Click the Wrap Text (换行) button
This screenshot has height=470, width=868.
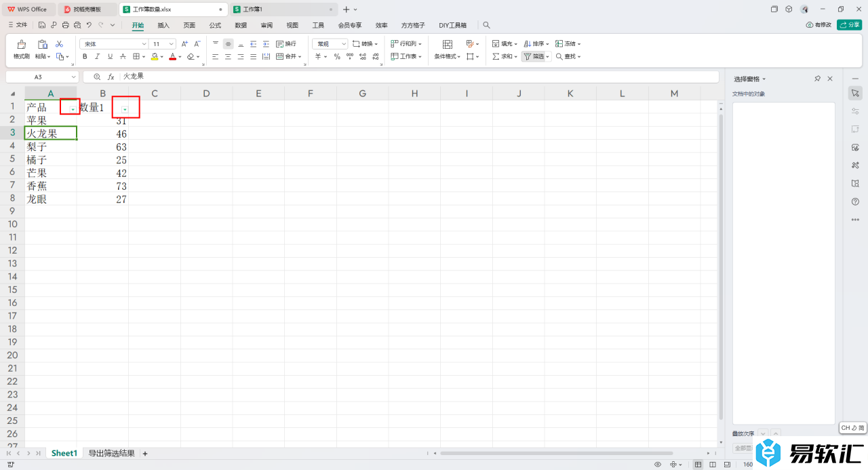(x=286, y=43)
